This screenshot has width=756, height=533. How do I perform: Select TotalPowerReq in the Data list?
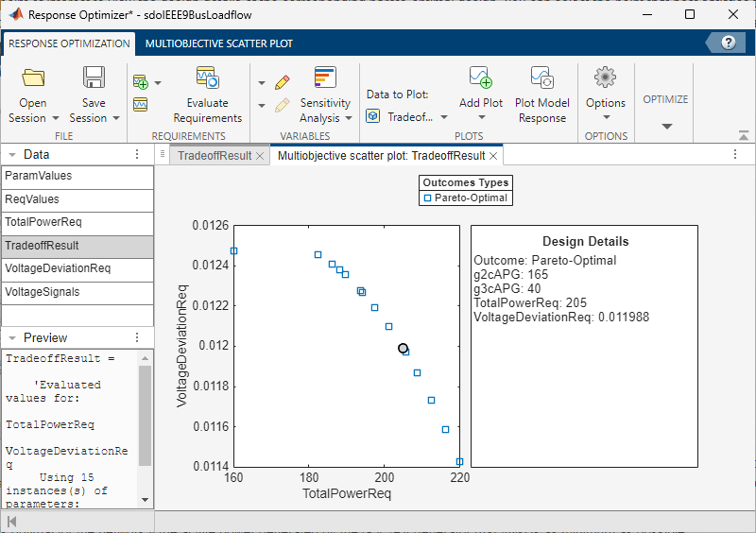[x=43, y=222]
